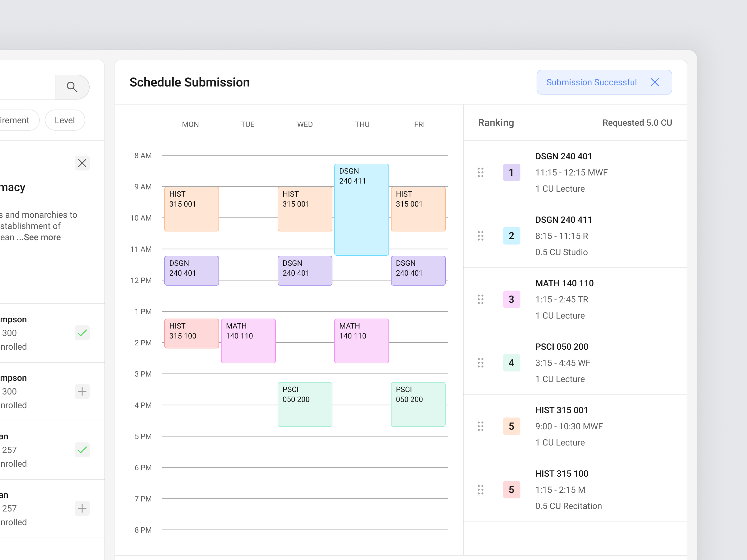Viewport: 747px width, 560px height.
Task: Grab the drag handle for HIST 315 100
Action: (480, 490)
